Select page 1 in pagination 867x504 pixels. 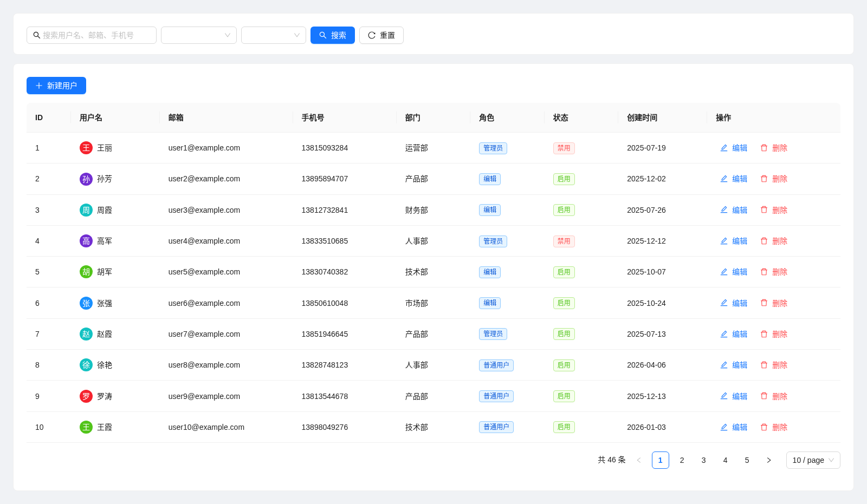(x=661, y=460)
